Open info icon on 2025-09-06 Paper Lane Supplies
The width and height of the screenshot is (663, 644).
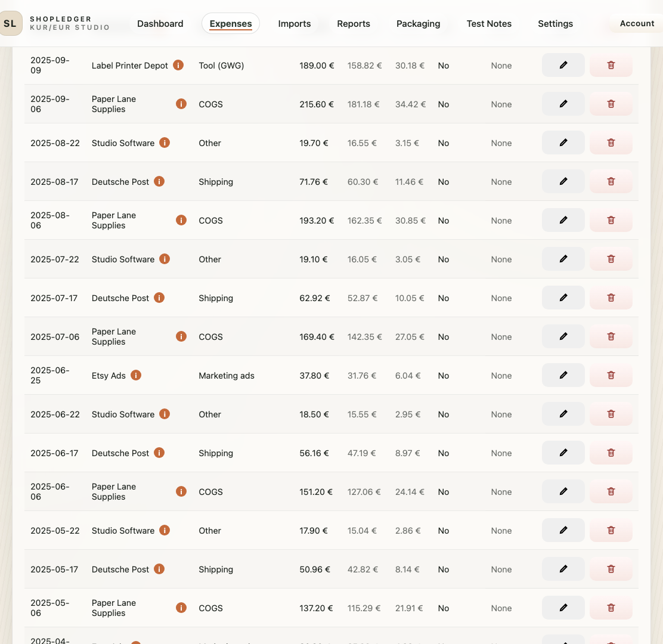pyautogui.click(x=181, y=103)
